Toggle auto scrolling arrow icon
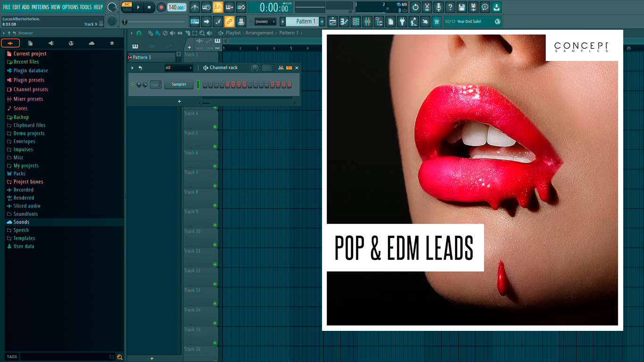Screen dimensions: 644x362 206,21
